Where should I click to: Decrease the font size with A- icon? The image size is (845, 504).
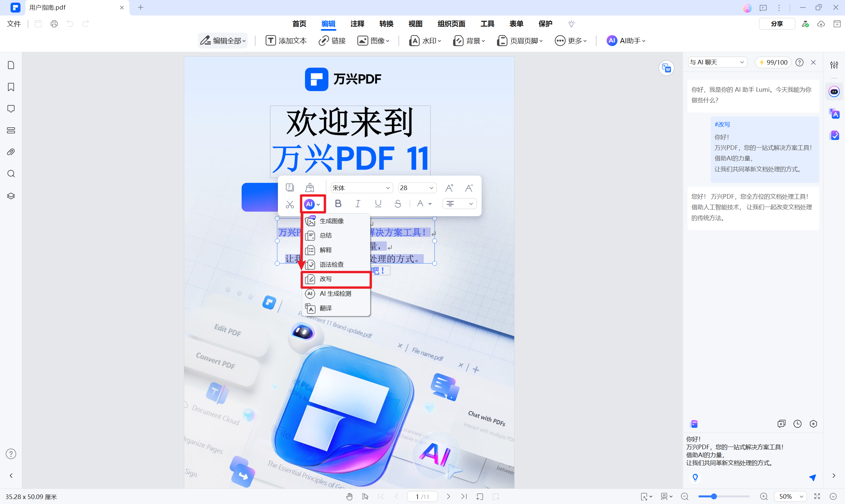click(469, 188)
